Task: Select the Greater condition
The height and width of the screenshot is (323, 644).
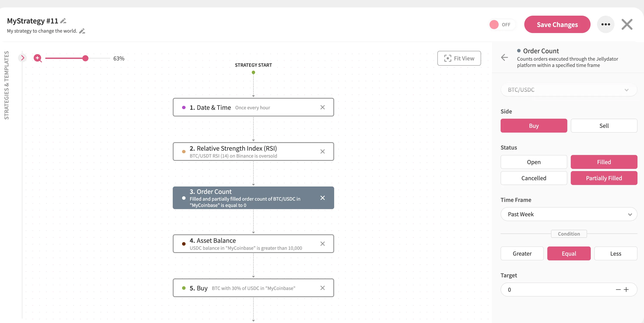Action: click(x=522, y=253)
